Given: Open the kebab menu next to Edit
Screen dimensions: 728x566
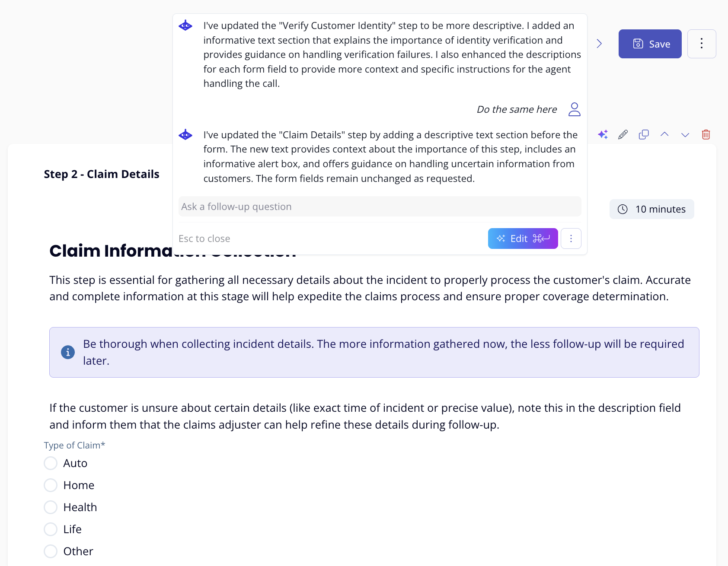Looking at the screenshot, I should [571, 238].
